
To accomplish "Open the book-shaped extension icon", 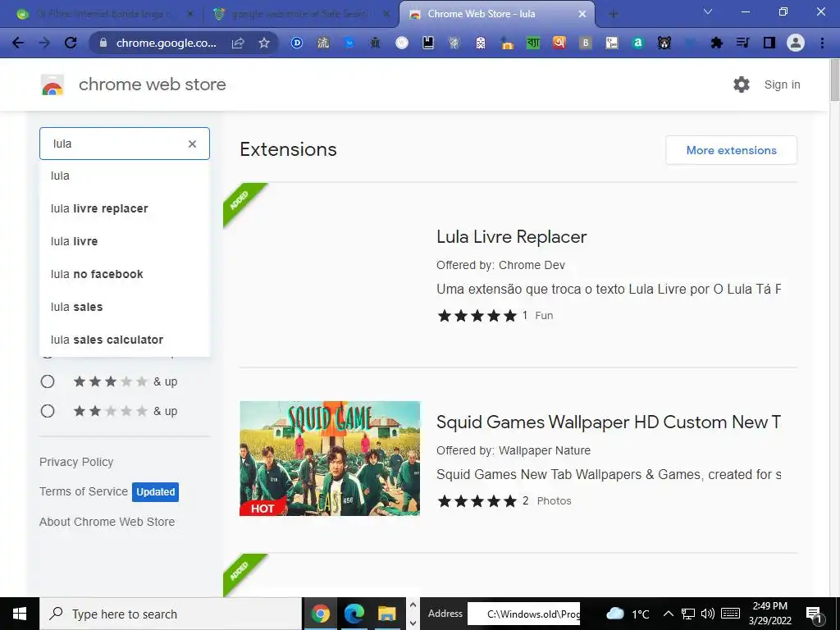I will [428, 43].
